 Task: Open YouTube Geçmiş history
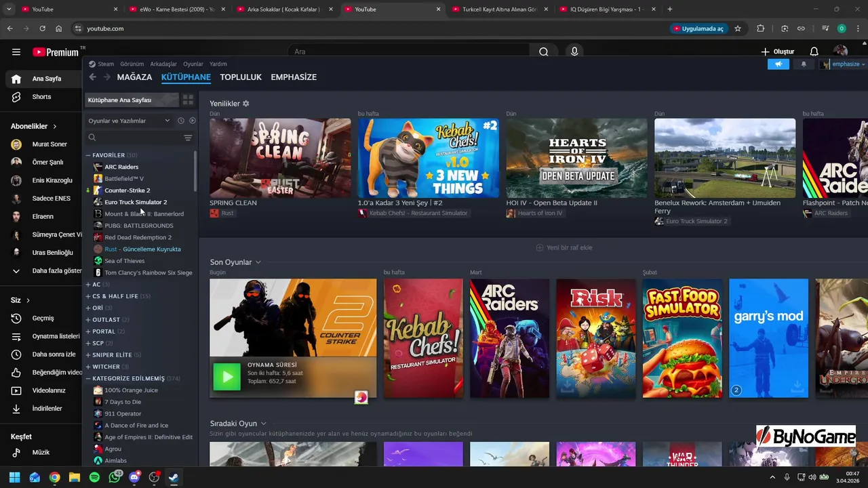[42, 319]
